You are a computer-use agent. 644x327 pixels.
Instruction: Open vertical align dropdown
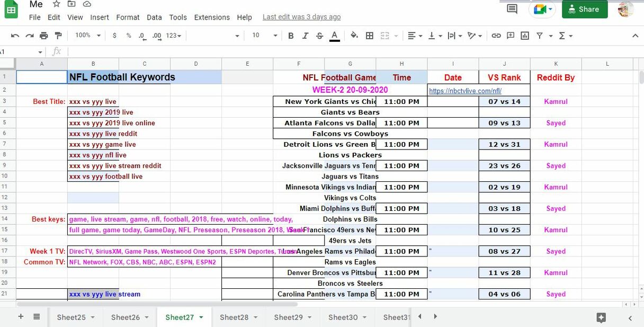coord(435,36)
